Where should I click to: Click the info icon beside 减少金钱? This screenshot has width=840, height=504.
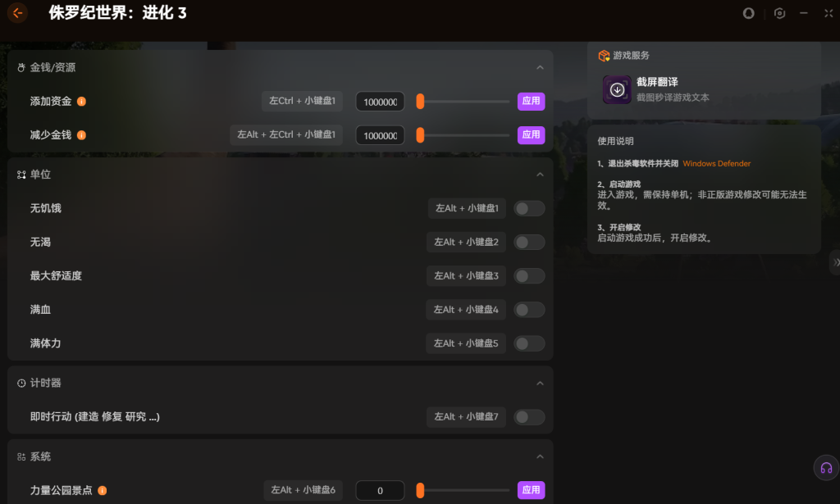pos(81,135)
